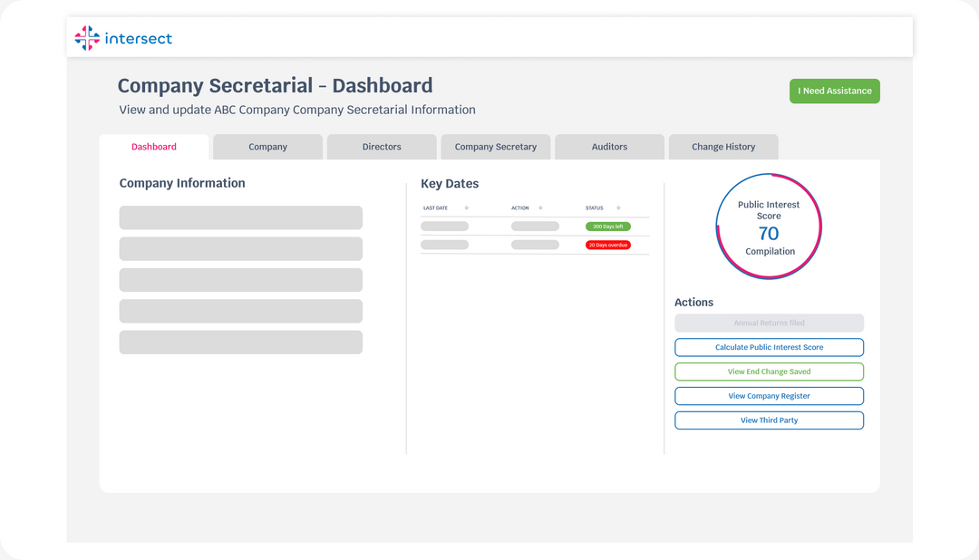Sort by Action column arrow
This screenshot has height=560, width=979.
tap(540, 208)
